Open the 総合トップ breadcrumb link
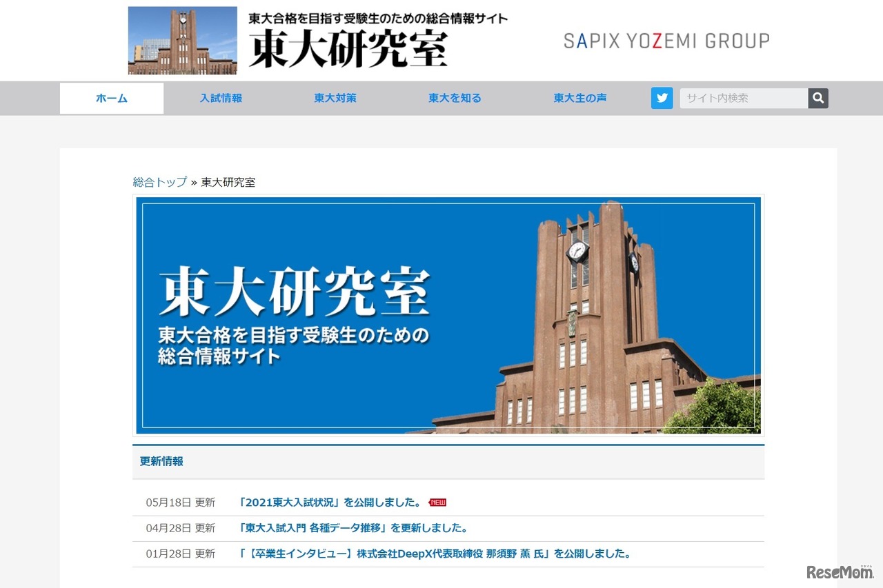Screen dimensions: 883x588 [x=158, y=182]
